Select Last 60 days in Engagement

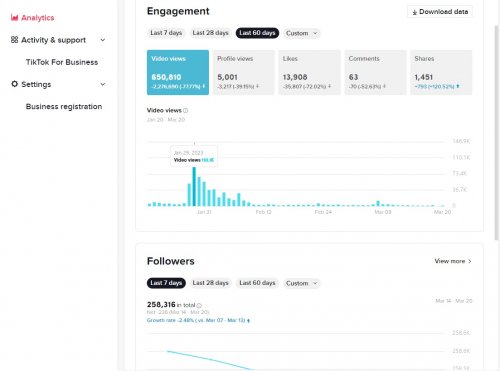click(x=257, y=33)
